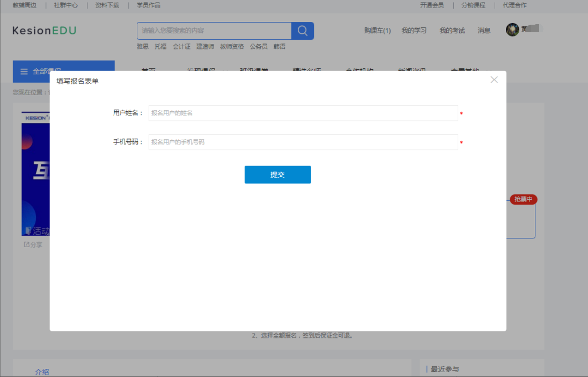The image size is (588, 377).
Task: Open 消息 messages
Action: tap(484, 31)
